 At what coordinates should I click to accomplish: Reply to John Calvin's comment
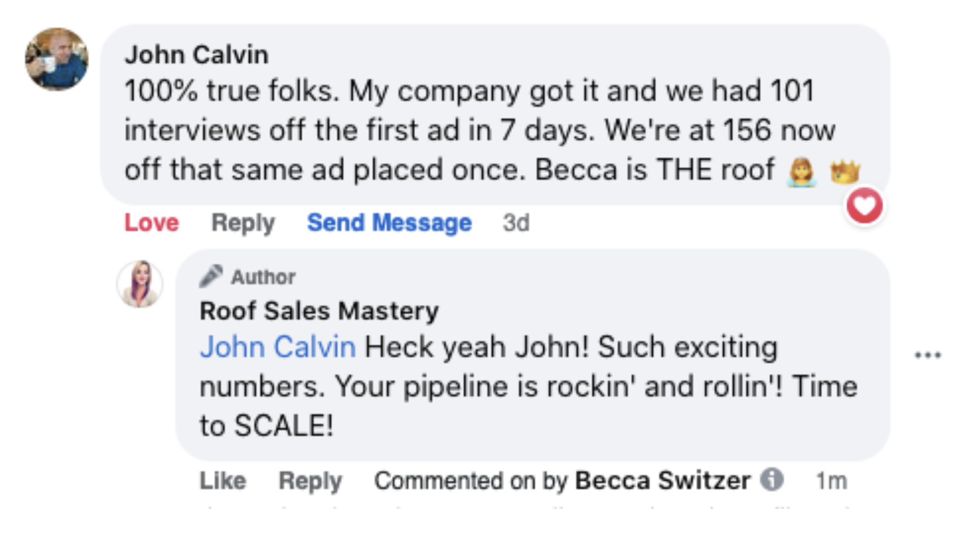click(x=243, y=223)
